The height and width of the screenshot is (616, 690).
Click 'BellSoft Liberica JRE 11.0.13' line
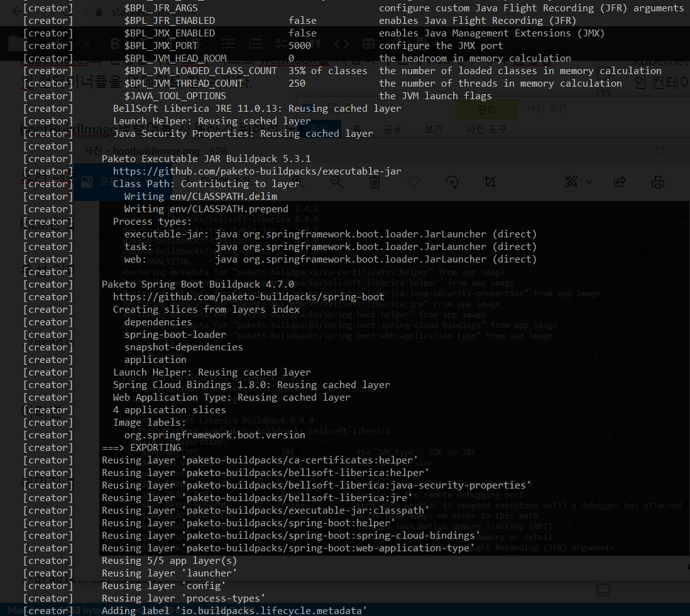[x=257, y=109]
